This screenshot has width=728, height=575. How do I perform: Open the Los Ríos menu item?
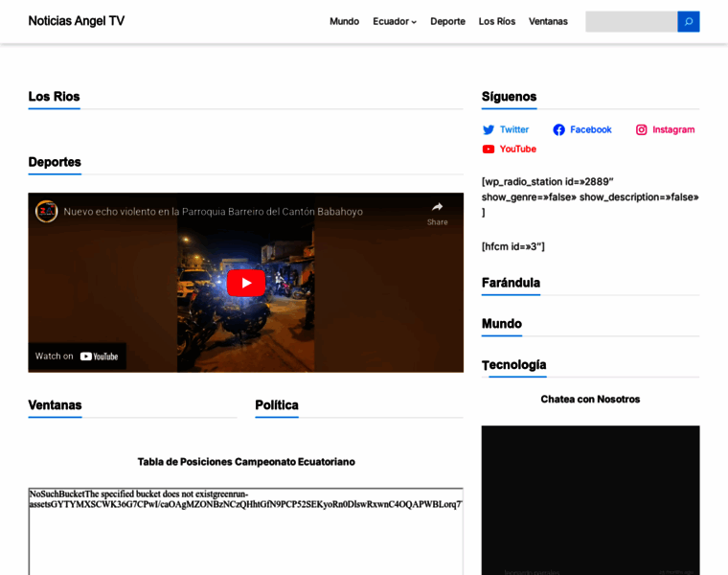point(497,21)
